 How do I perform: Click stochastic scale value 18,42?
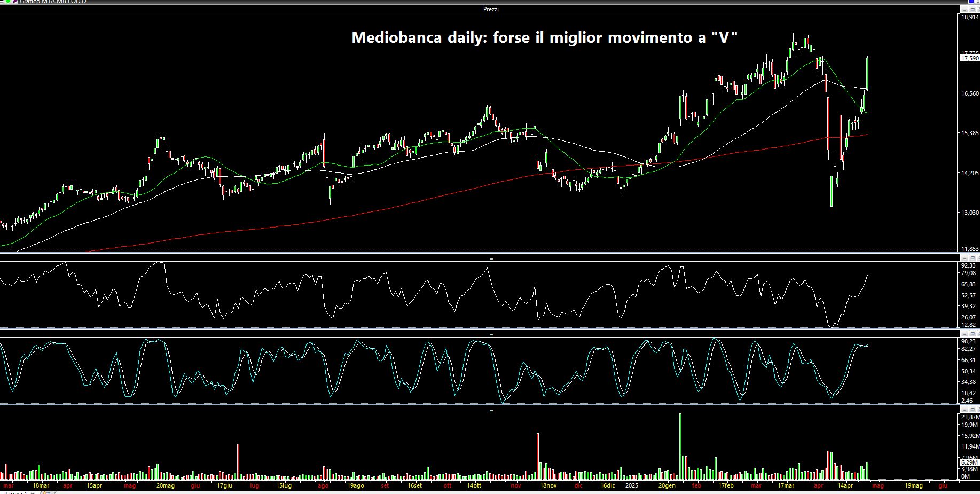[x=968, y=393]
